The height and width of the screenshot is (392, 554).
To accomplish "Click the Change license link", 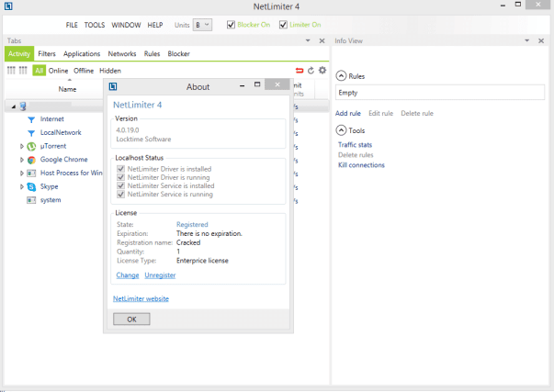I will (128, 275).
